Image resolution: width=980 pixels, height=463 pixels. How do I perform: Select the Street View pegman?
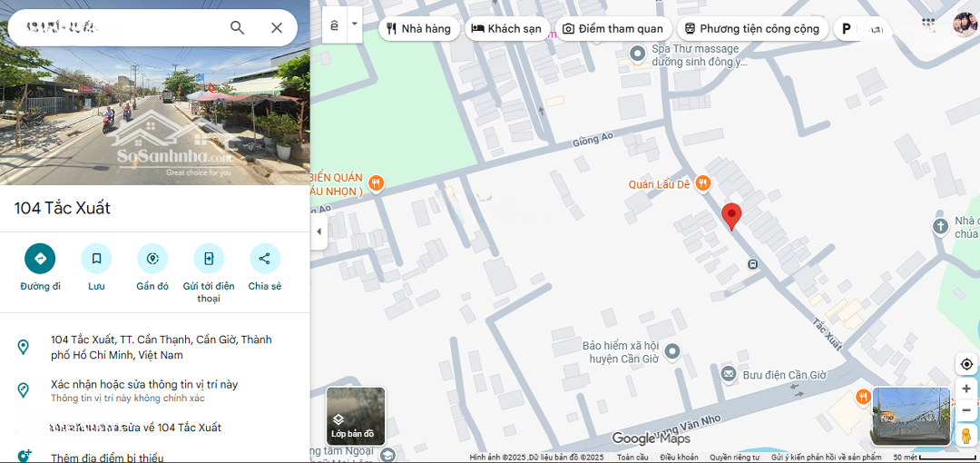click(966, 435)
